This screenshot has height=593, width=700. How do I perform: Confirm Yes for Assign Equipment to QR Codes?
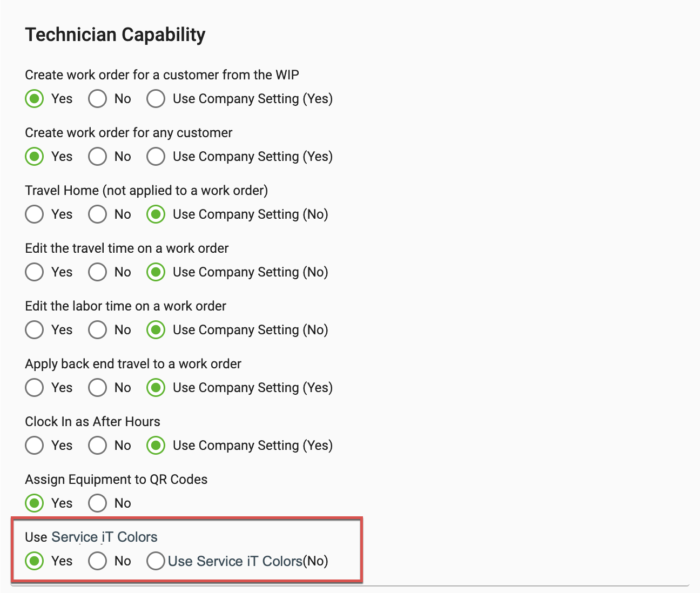tap(34, 503)
